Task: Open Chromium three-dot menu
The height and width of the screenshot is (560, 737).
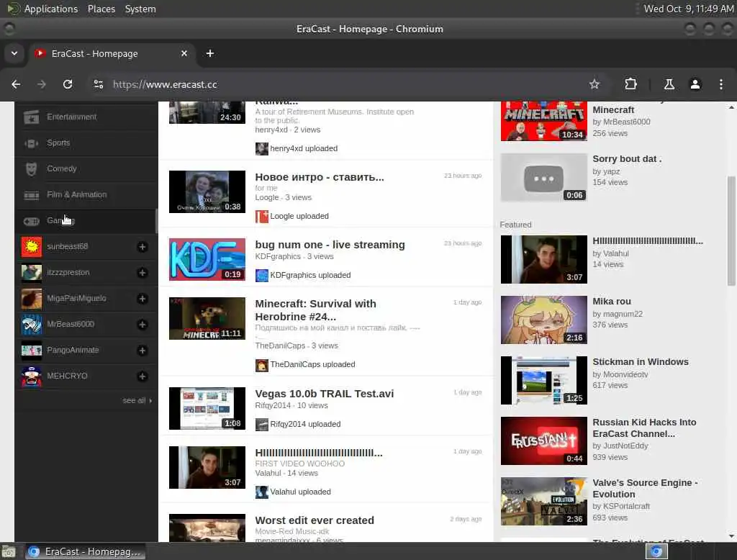Action: pyautogui.click(x=721, y=84)
